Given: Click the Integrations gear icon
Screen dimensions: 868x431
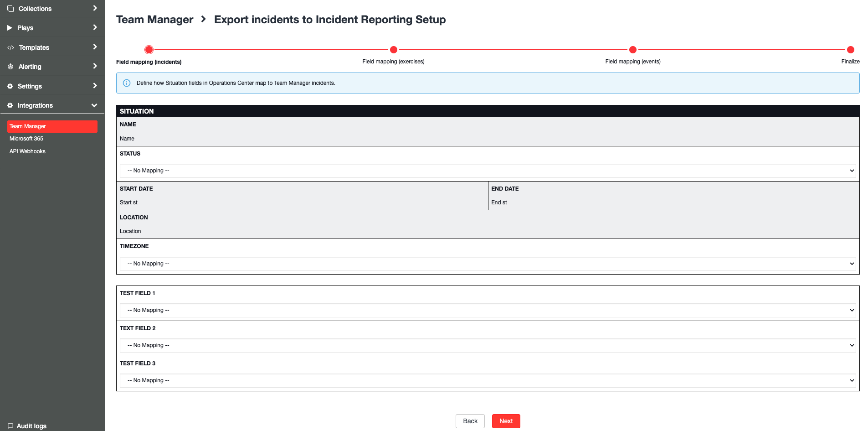Looking at the screenshot, I should 10,105.
